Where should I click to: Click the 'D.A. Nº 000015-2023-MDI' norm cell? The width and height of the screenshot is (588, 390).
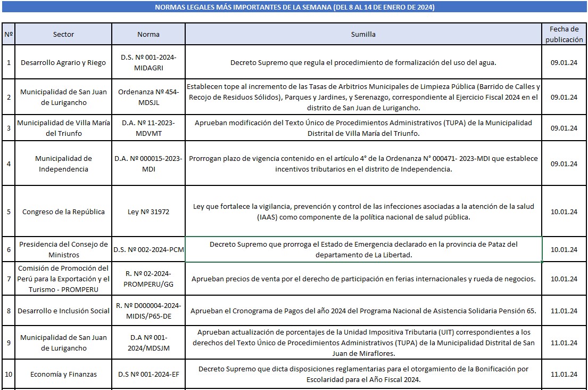(148, 164)
